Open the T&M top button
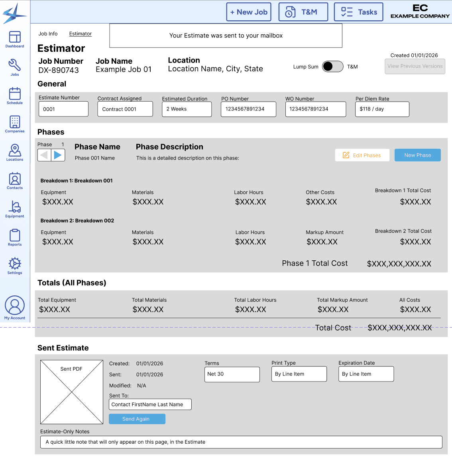This screenshot has width=452, height=476. point(303,12)
